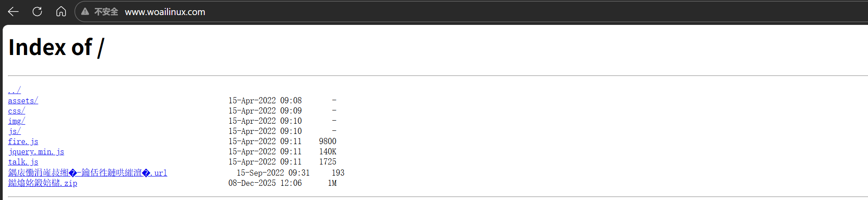The height and width of the screenshot is (200, 868).
Task: Open the css/ directory link
Action: pos(16,111)
